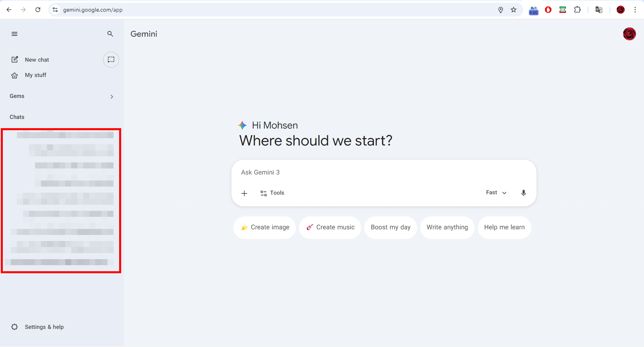Open the Fast model selector dropdown
The height and width of the screenshot is (347, 644).
496,193
